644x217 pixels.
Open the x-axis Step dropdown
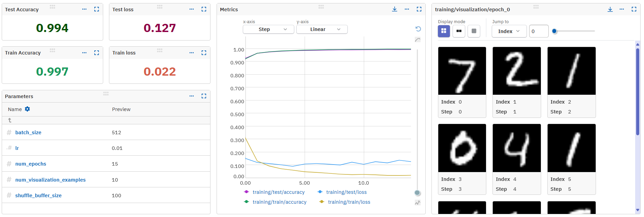pos(268,29)
